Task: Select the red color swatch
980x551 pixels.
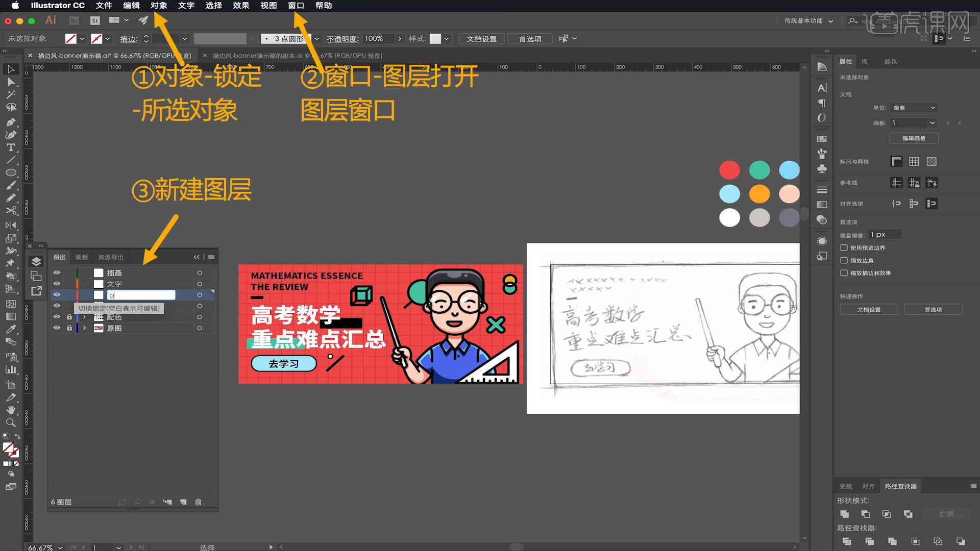Action: click(x=729, y=169)
